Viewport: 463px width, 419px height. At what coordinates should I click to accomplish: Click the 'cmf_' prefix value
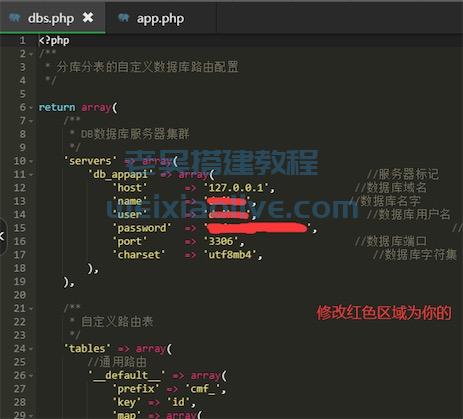point(203,389)
